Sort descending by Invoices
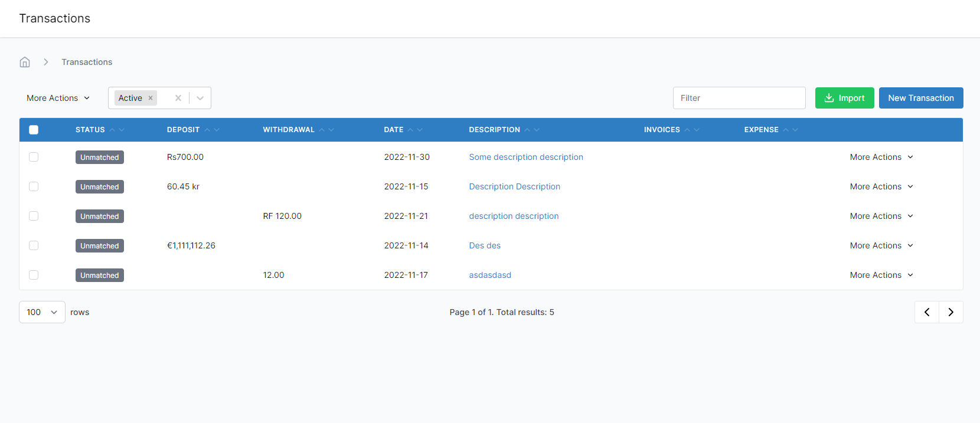Screen dimensions: 980x423 (x=697, y=130)
